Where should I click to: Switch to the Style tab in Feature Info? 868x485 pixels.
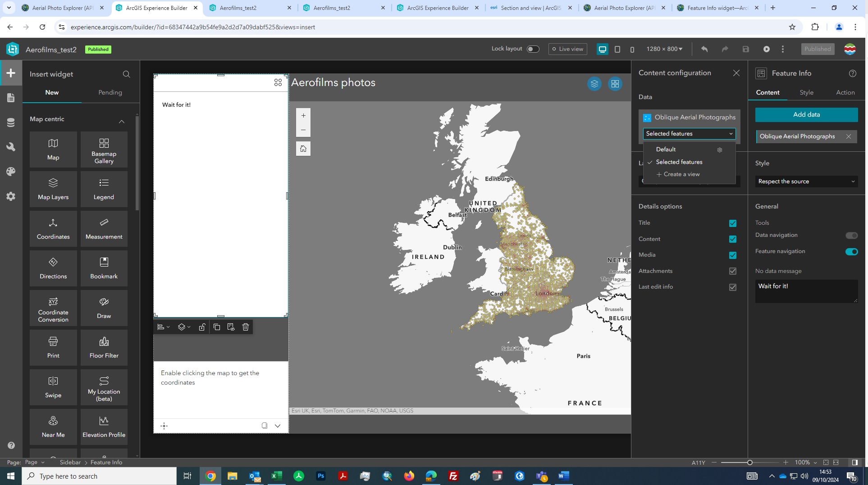807,92
